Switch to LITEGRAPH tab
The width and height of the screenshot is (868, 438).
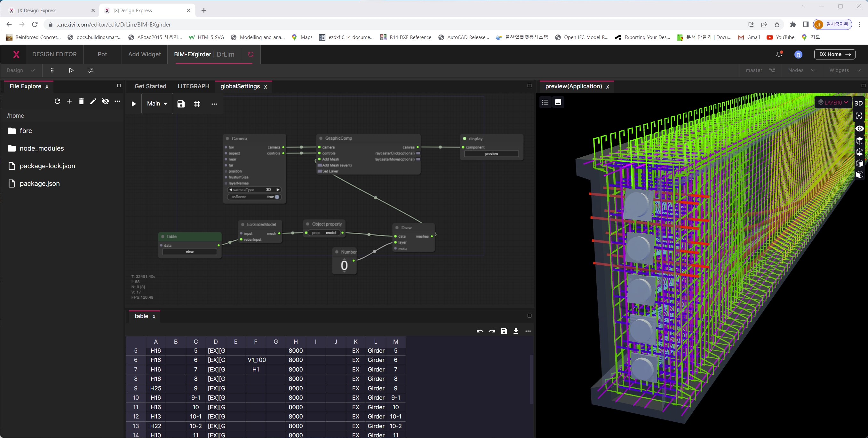click(194, 86)
